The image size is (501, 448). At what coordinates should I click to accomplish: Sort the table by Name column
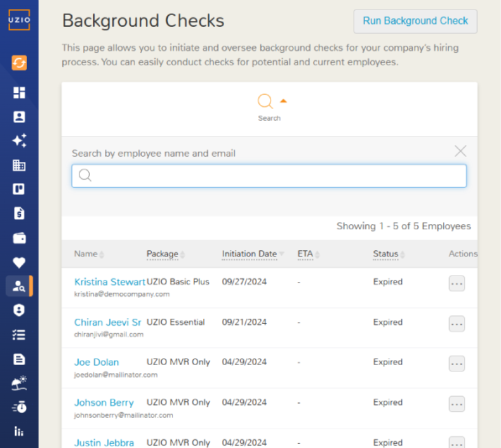coord(89,254)
